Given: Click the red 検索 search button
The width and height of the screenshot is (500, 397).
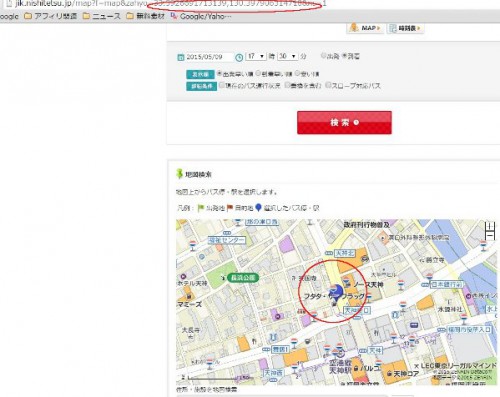Looking at the screenshot, I should (x=344, y=123).
